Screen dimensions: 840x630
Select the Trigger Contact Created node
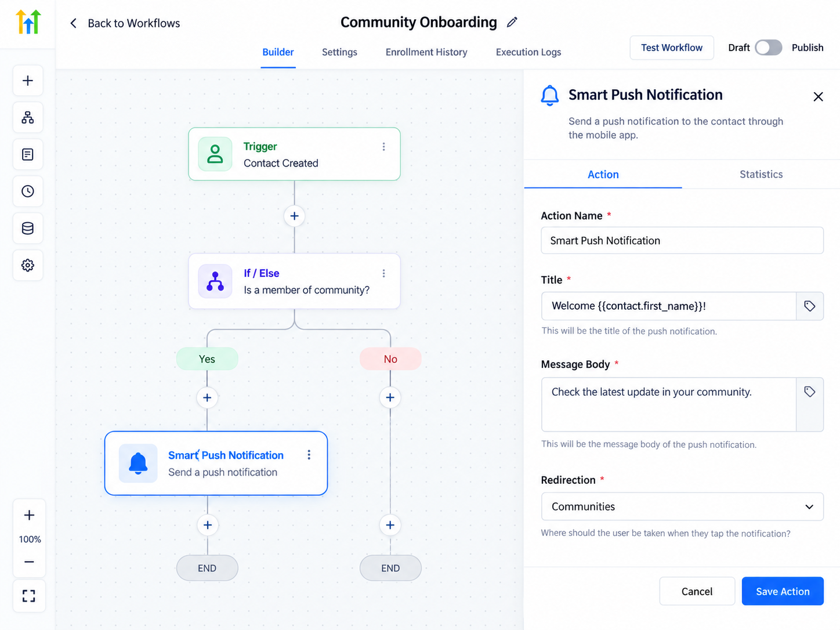point(294,154)
